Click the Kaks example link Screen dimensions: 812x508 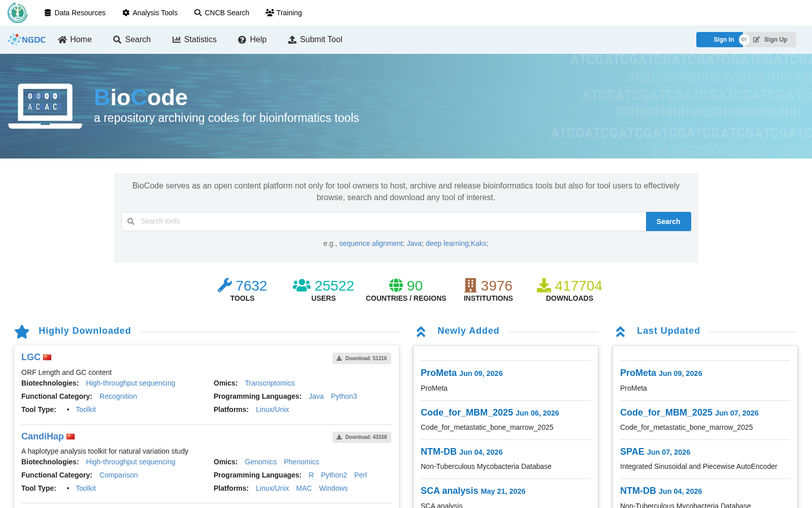click(479, 244)
